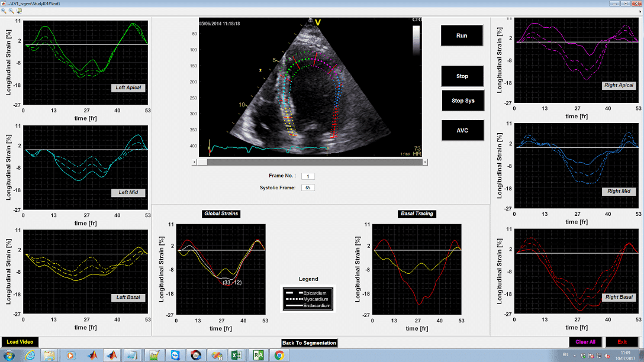This screenshot has width=644, height=362.
Task: Open TeamViewer from the taskbar
Action: 175,355
